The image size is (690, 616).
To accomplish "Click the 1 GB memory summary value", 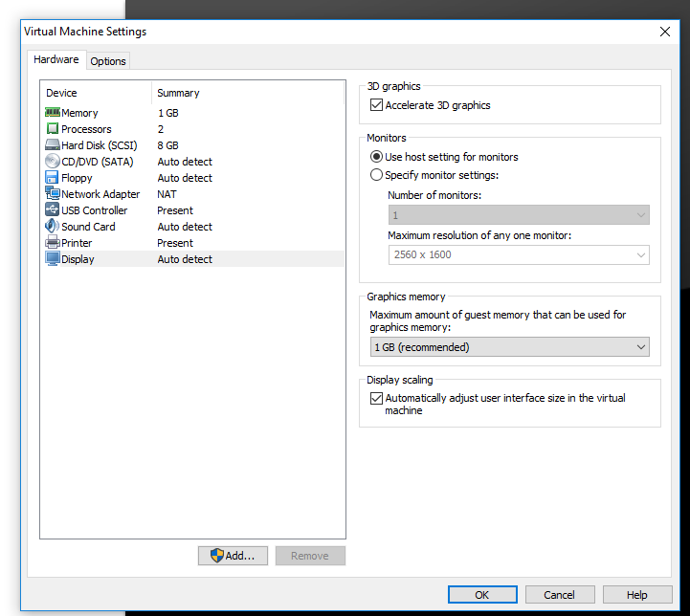I will click(x=168, y=113).
